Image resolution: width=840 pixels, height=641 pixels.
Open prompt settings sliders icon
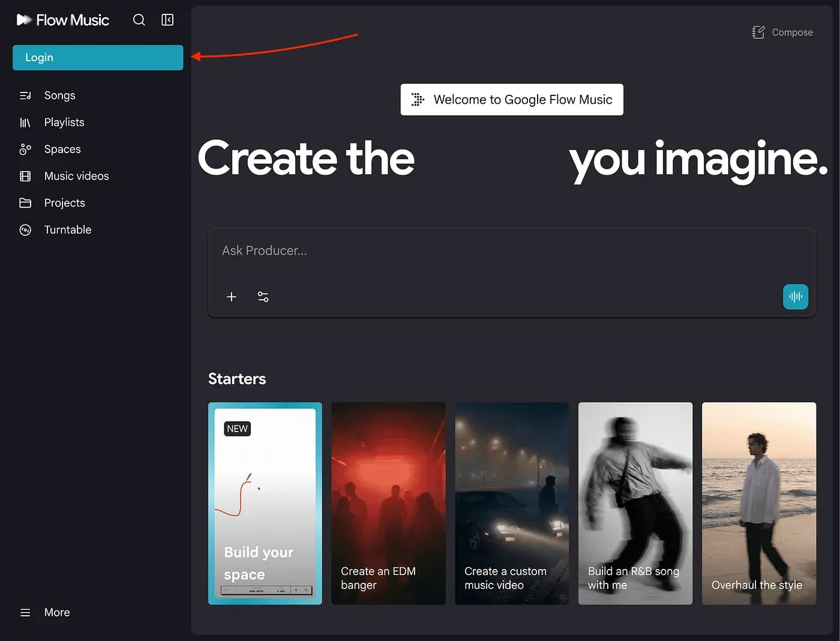[x=263, y=297]
